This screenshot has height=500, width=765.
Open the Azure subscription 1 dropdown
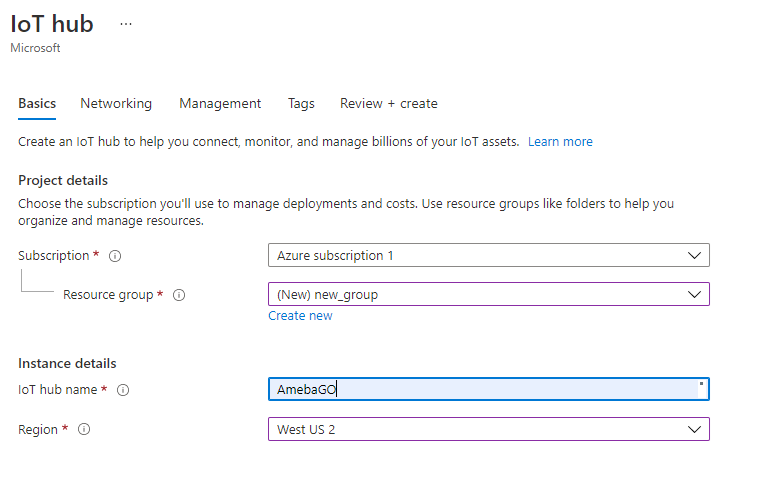coord(488,255)
